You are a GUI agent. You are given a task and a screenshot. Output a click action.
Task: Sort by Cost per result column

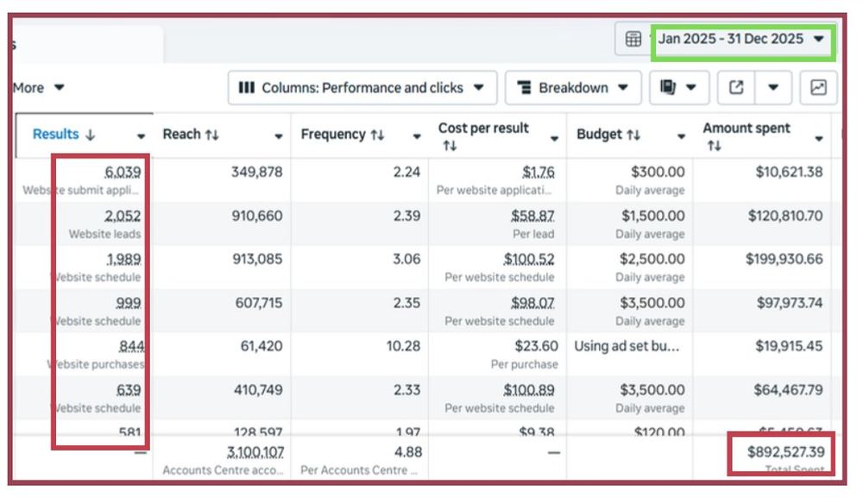[x=483, y=135]
